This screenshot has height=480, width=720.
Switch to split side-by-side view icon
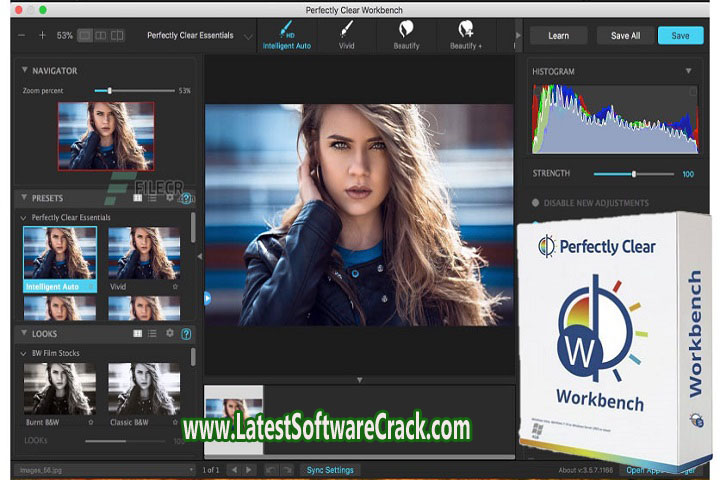tap(118, 35)
